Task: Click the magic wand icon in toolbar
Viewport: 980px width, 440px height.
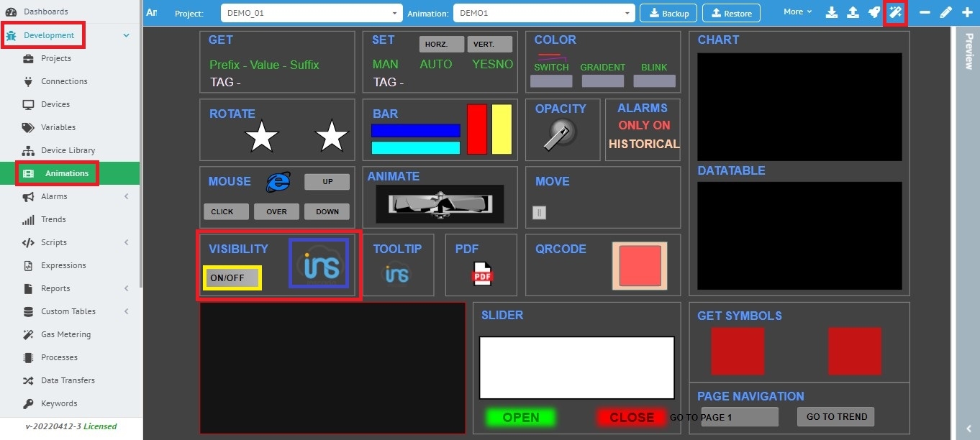Action: click(x=895, y=13)
